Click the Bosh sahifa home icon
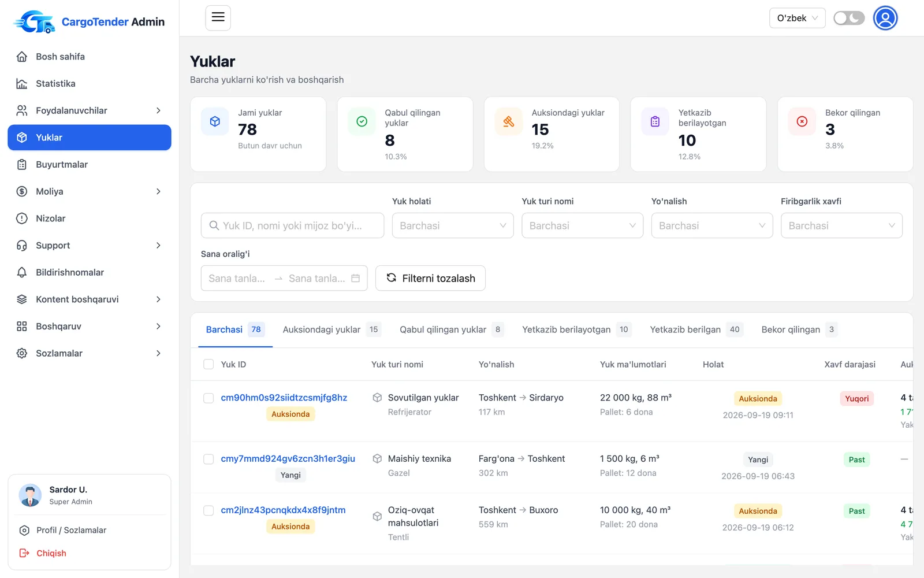This screenshot has height=578, width=924. coord(22,57)
